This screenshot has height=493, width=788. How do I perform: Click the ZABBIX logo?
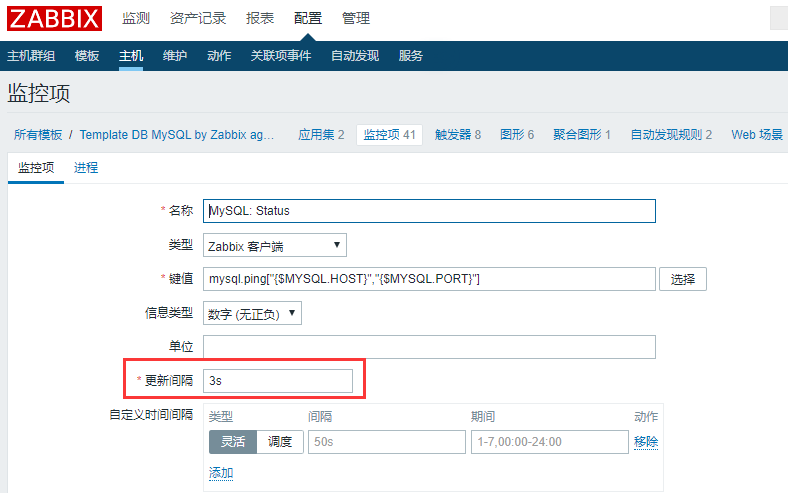(x=54, y=19)
